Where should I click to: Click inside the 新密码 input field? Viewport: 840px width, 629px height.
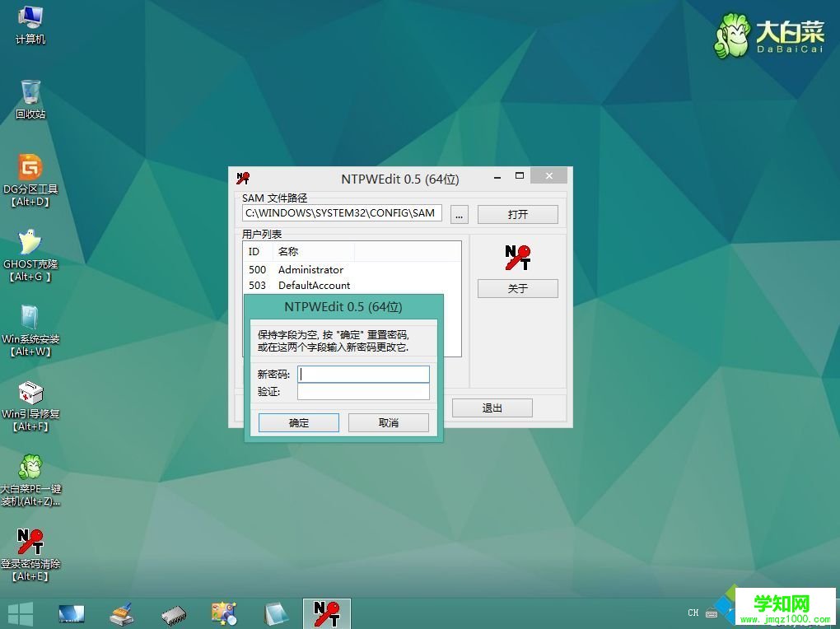pos(362,374)
